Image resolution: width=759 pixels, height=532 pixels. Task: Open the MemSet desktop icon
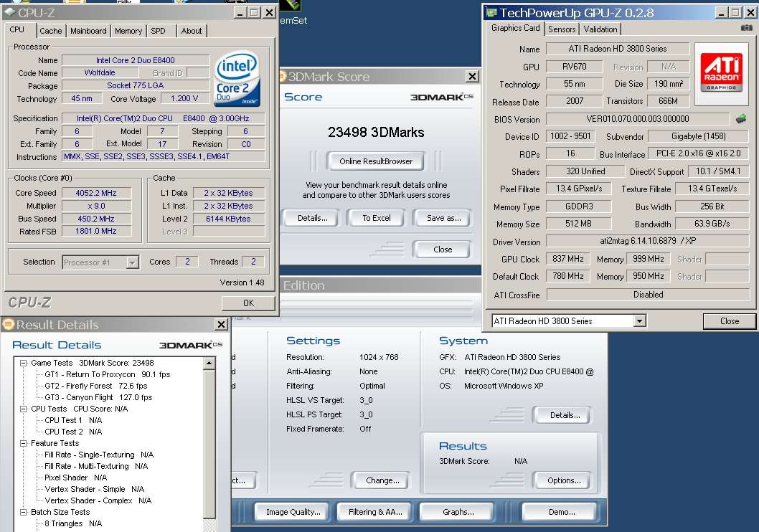pyautogui.click(x=293, y=12)
